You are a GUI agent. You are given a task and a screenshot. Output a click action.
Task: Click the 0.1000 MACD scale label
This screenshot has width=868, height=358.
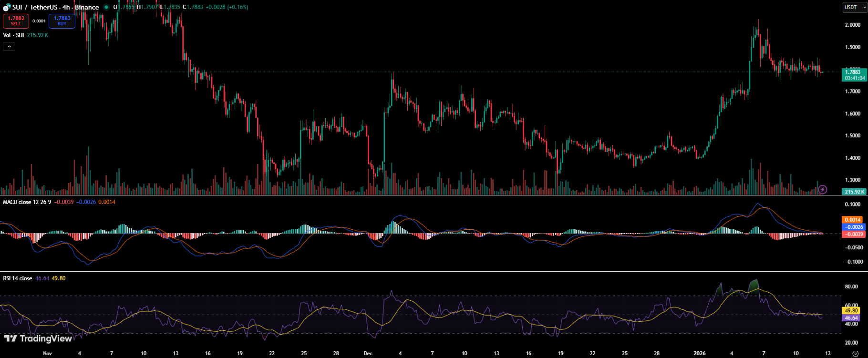tap(853, 205)
